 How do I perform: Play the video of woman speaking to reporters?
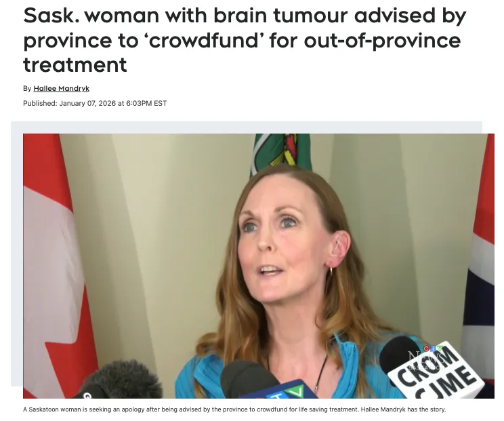(258, 266)
